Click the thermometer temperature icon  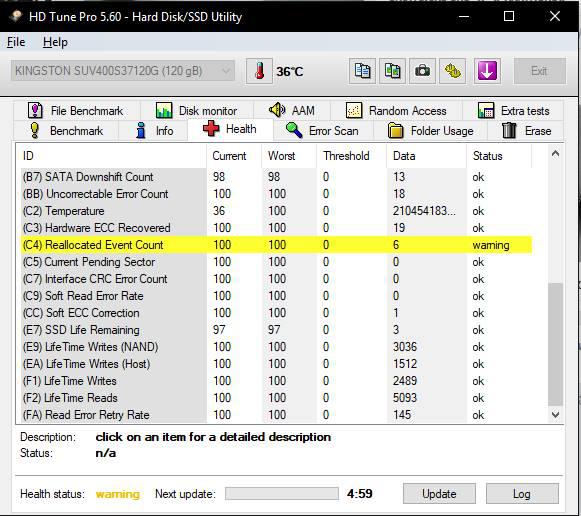coord(259,71)
